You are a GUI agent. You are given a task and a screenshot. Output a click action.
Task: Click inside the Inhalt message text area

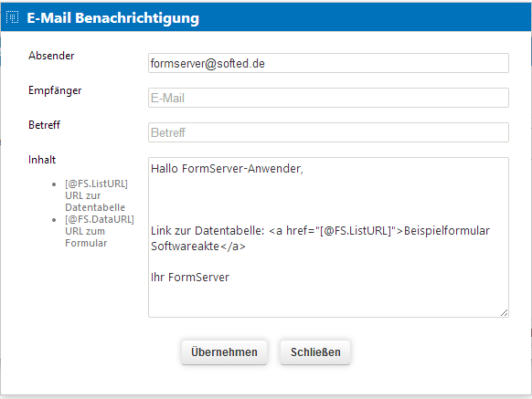tap(328, 237)
